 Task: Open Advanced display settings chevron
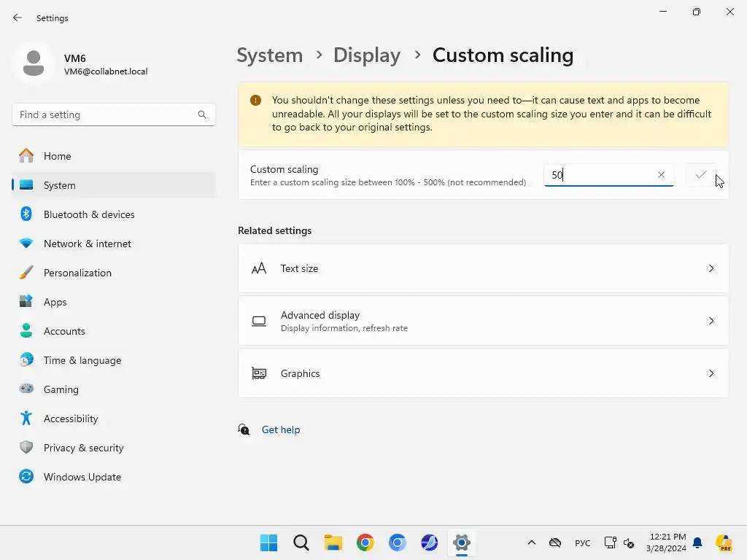[x=711, y=321]
